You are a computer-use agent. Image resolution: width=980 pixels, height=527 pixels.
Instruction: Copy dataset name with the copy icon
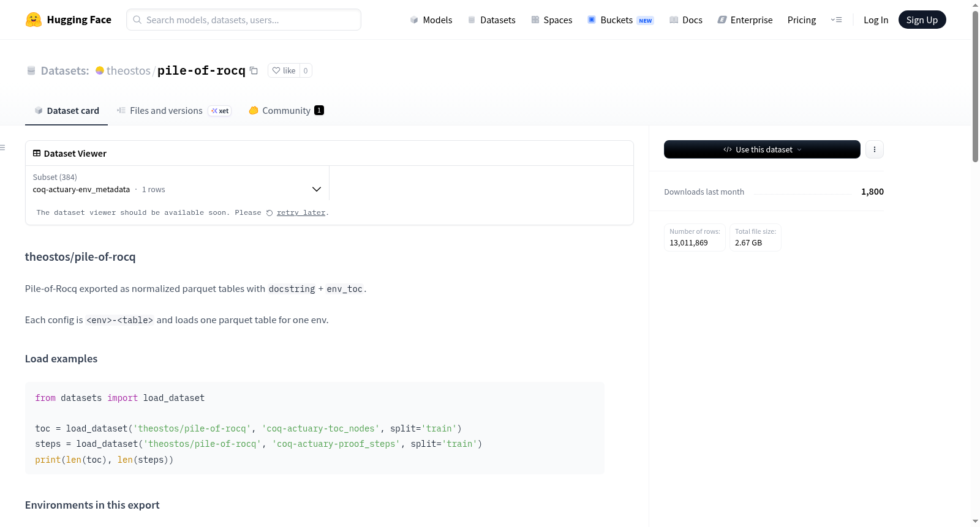(x=254, y=70)
